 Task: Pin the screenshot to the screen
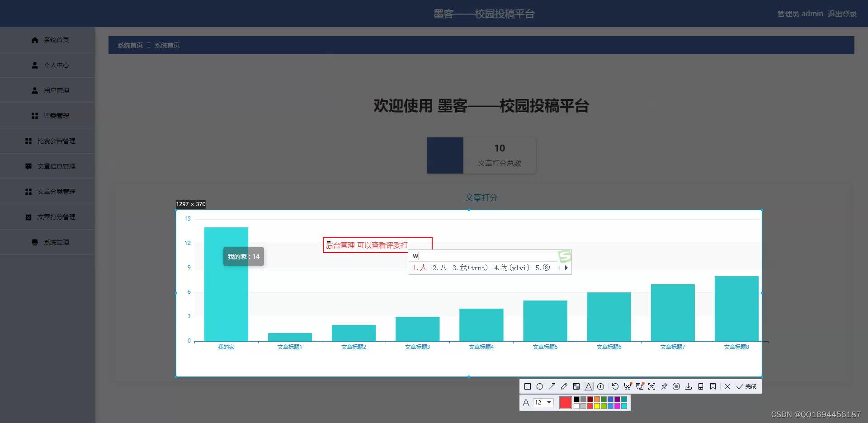(664, 386)
